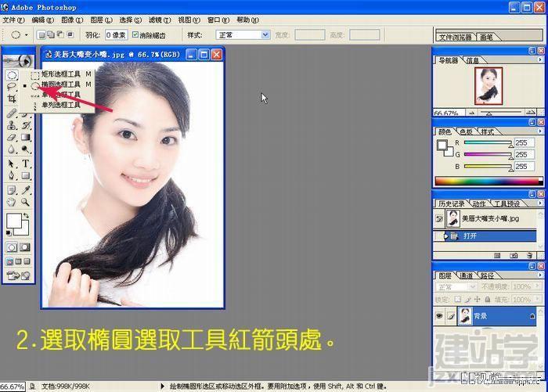Select the Rectangle shape tool
The width and height of the screenshot is (548, 392).
(26, 175)
